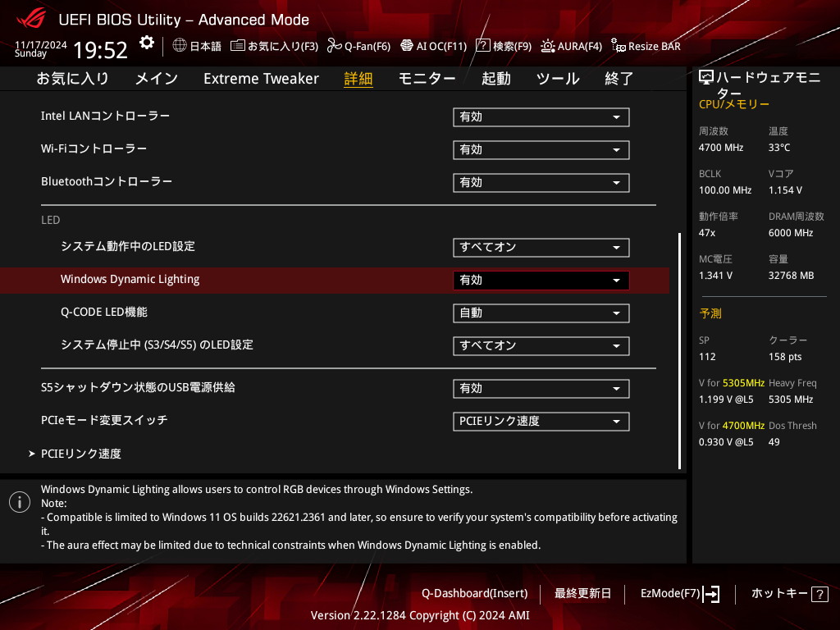Image resolution: width=840 pixels, height=630 pixels.
Task: Click the 予測 section heading
Action: click(710, 313)
